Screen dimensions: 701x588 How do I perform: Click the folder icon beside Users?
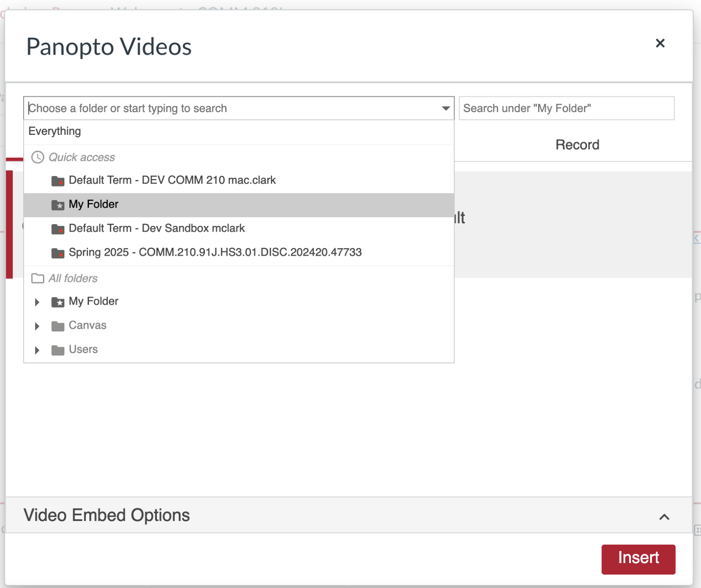pyautogui.click(x=57, y=349)
